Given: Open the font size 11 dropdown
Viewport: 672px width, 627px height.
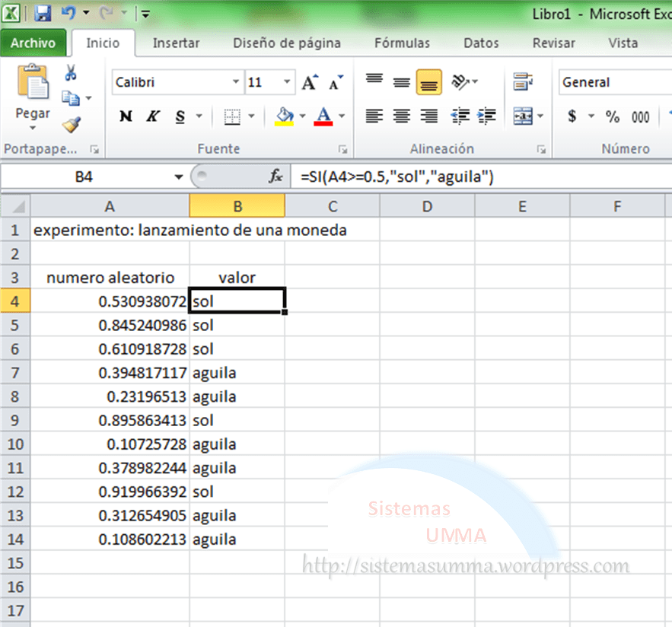Looking at the screenshot, I should tap(287, 82).
